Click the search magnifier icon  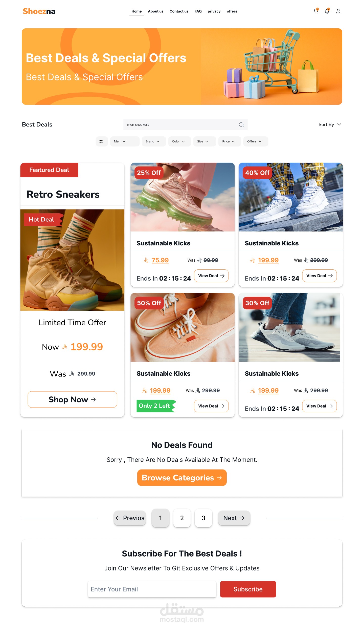tap(241, 124)
